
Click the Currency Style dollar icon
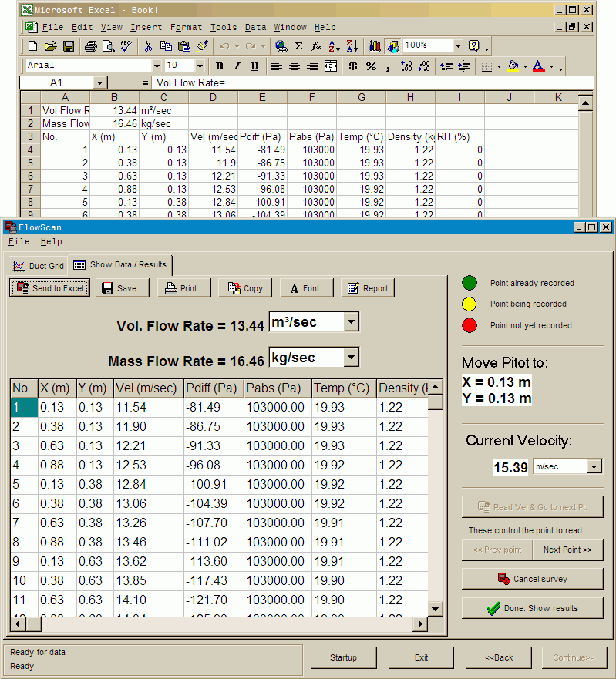click(352, 66)
